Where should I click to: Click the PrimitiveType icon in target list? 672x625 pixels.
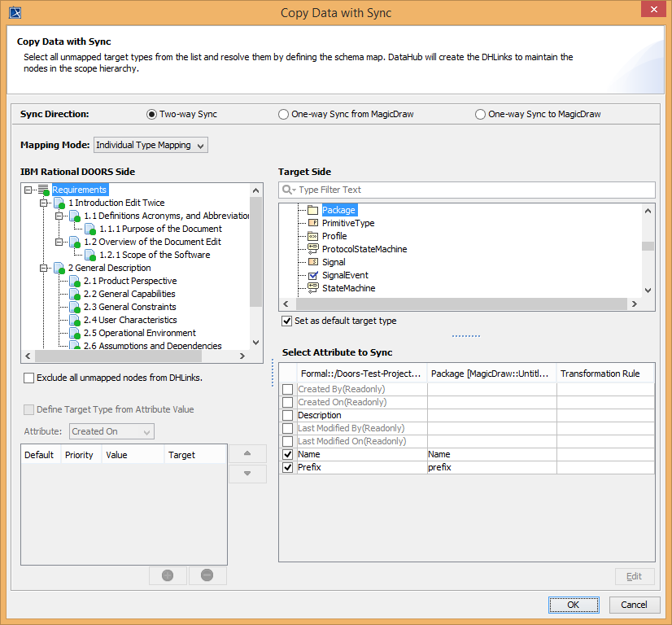(313, 223)
